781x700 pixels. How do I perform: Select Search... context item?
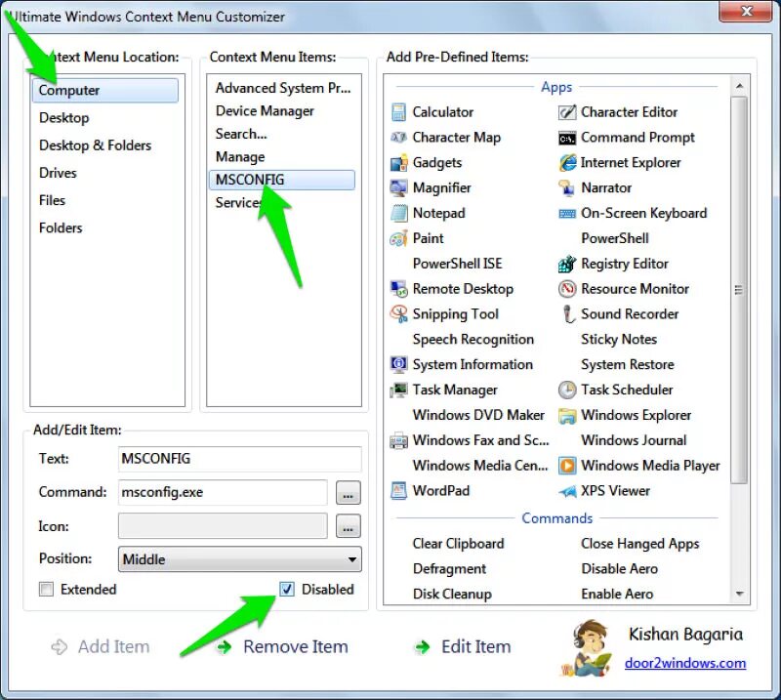(x=241, y=134)
